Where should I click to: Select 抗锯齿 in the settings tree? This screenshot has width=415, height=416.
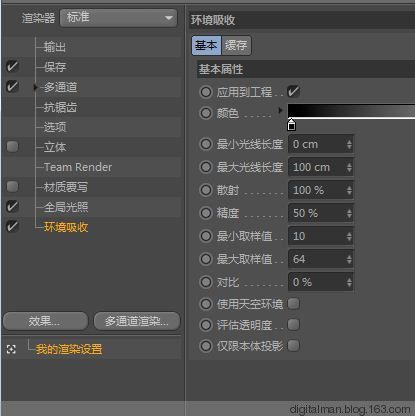60,107
